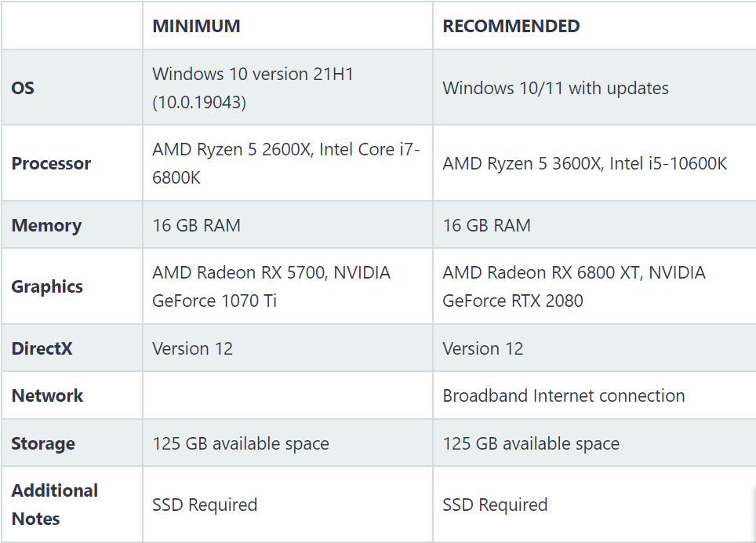The width and height of the screenshot is (756, 543).
Task: Click SSD Required in the RECOMMENDED column
Action: [x=495, y=505]
